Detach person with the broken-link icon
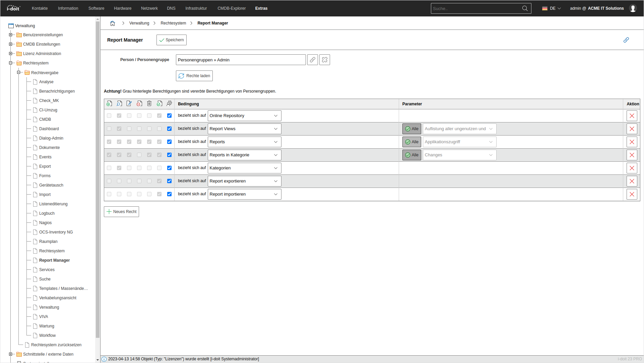644x363 pixels. coord(324,60)
